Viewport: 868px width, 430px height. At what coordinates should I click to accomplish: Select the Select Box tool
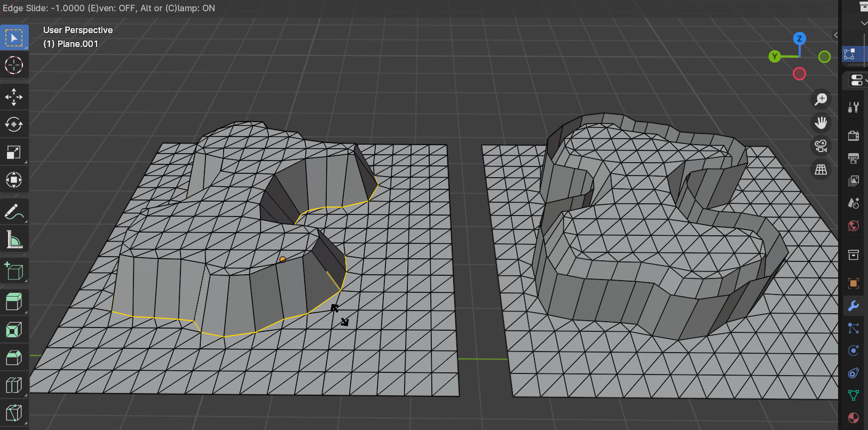tap(14, 38)
